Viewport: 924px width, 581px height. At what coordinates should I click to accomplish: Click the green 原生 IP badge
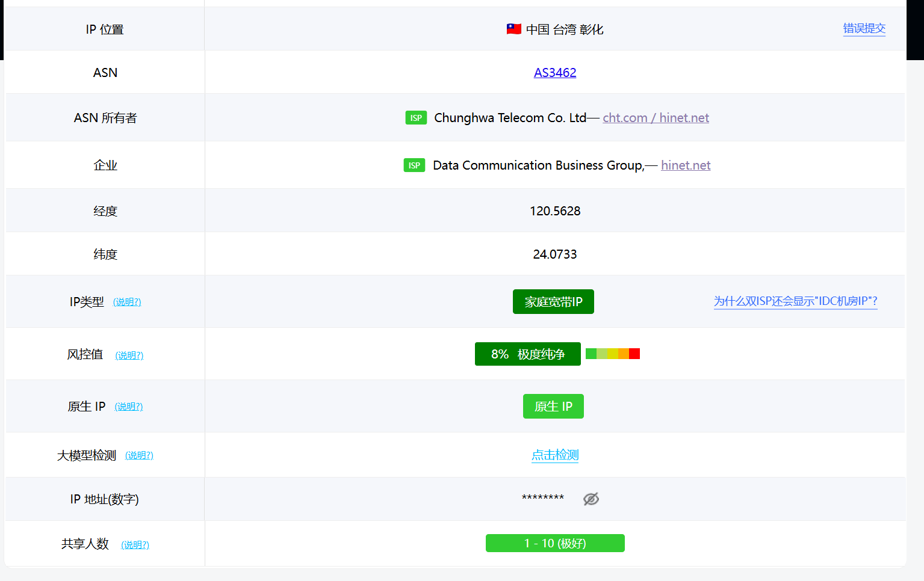coord(553,407)
